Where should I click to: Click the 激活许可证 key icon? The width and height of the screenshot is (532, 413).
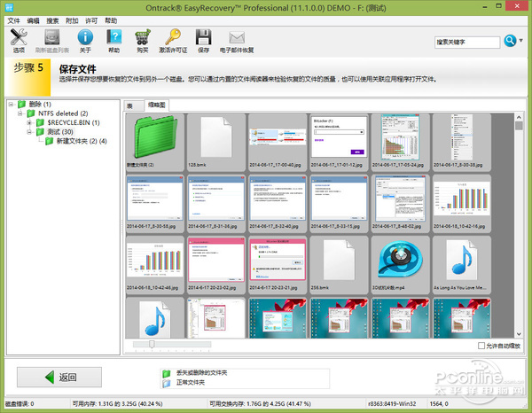(173, 41)
